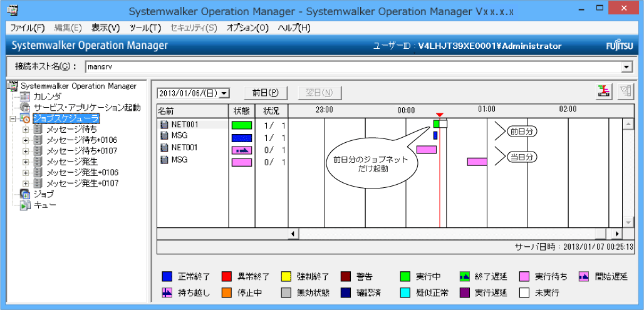Open the オプション(O) menu
This screenshot has width=644, height=310.
coord(247,28)
